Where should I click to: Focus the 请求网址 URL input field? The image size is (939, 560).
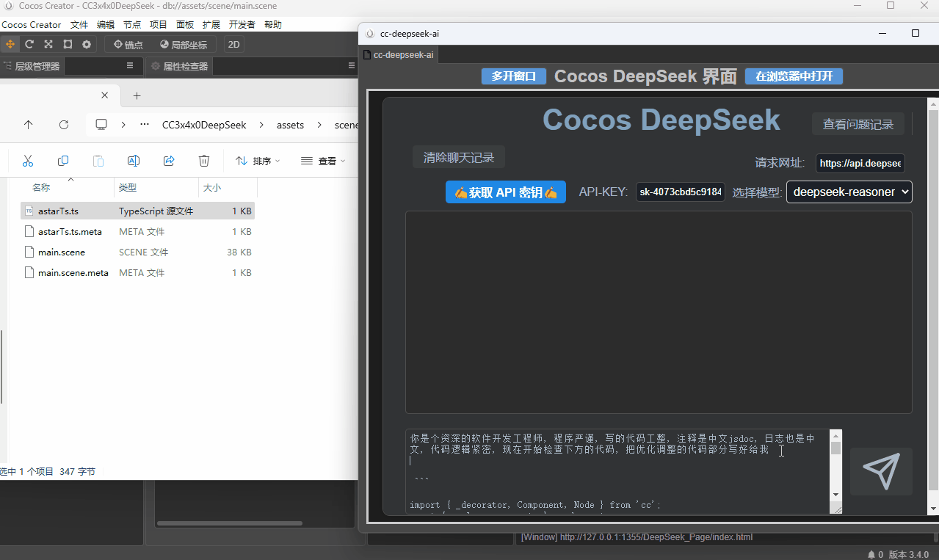tap(860, 163)
